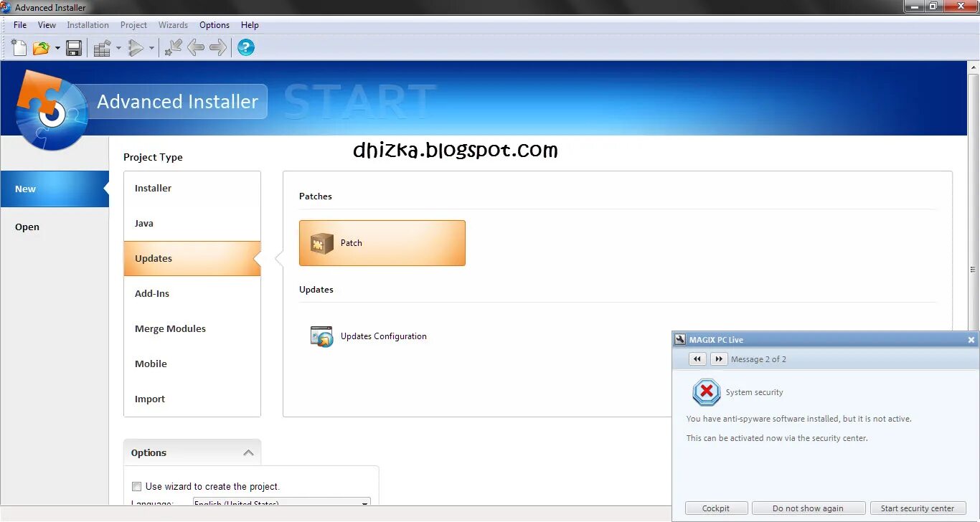
Task: Click the Build project toolbar icon
Action: [103, 48]
